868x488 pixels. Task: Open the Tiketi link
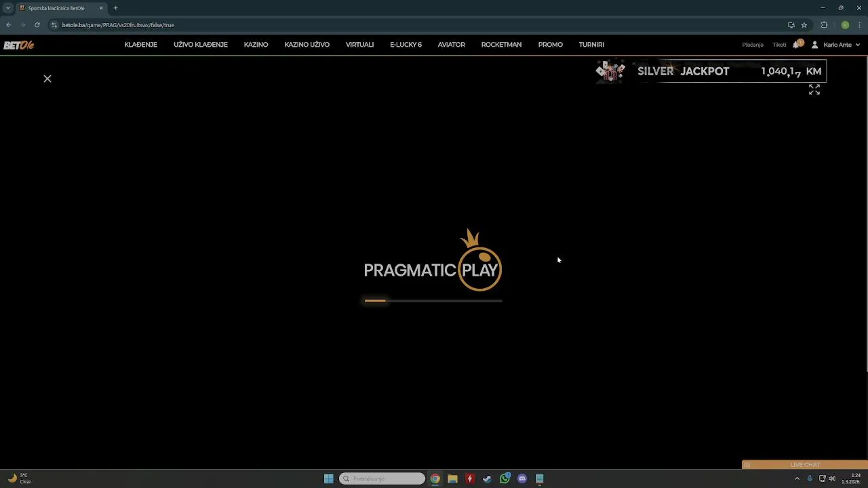[x=779, y=45]
